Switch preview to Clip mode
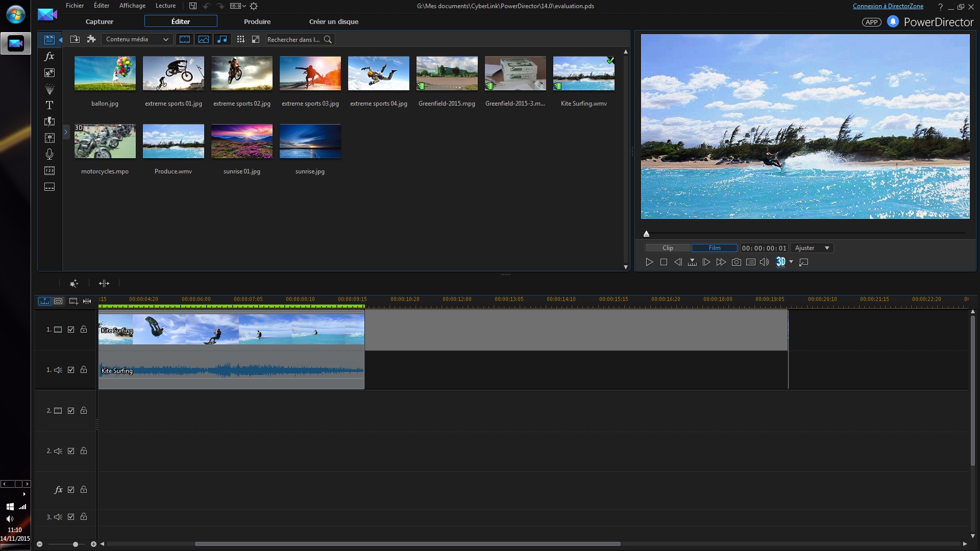Image resolution: width=980 pixels, height=551 pixels. tap(668, 248)
